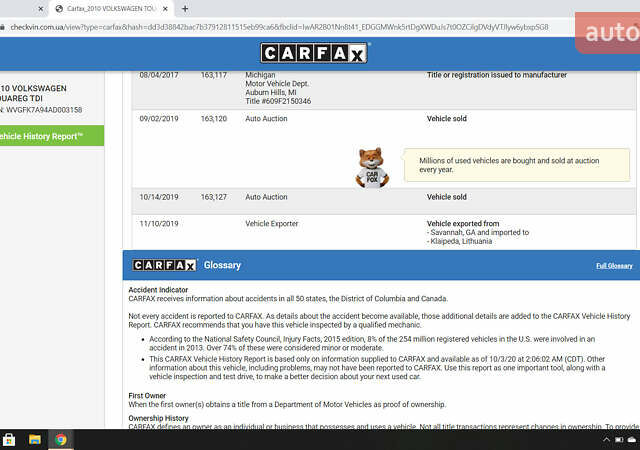Open a new browser tab

point(185,8)
